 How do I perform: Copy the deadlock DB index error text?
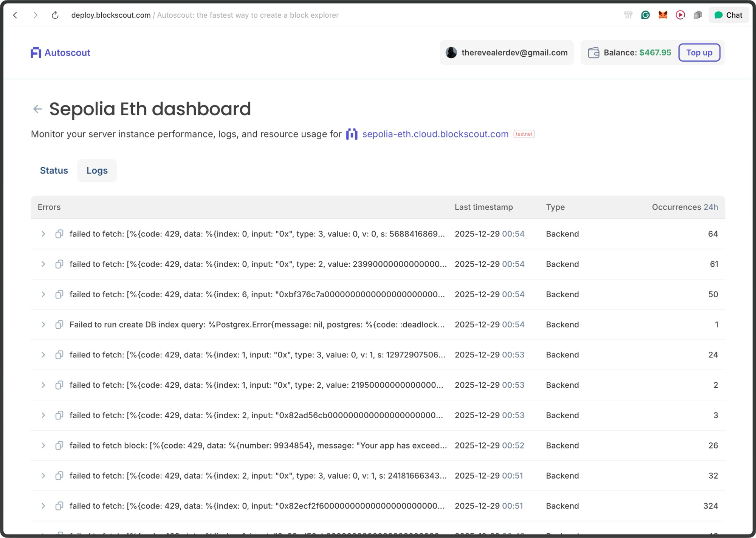(59, 325)
